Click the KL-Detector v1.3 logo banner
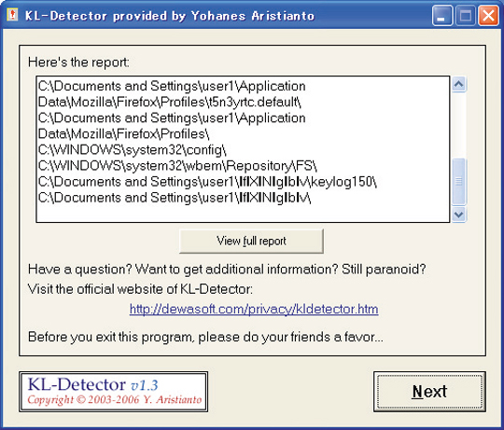504x430 pixels. coord(114,392)
